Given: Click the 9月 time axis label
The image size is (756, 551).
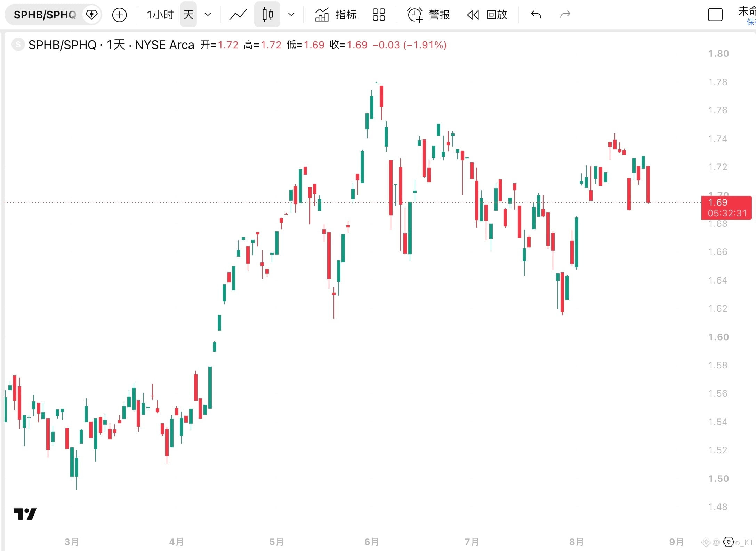Looking at the screenshot, I should pyautogui.click(x=676, y=542).
